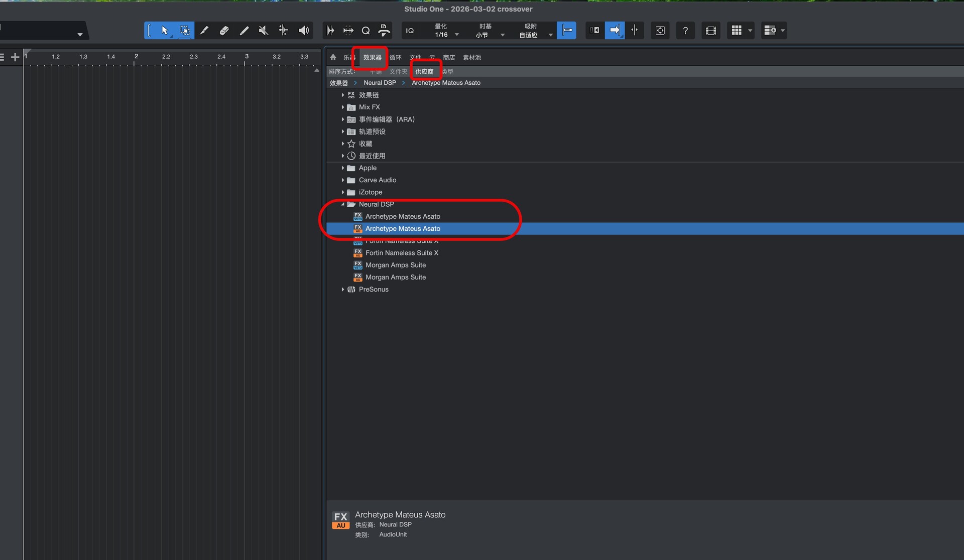The image size is (964, 560).
Task: Select the Arrow tool
Action: 165,31
